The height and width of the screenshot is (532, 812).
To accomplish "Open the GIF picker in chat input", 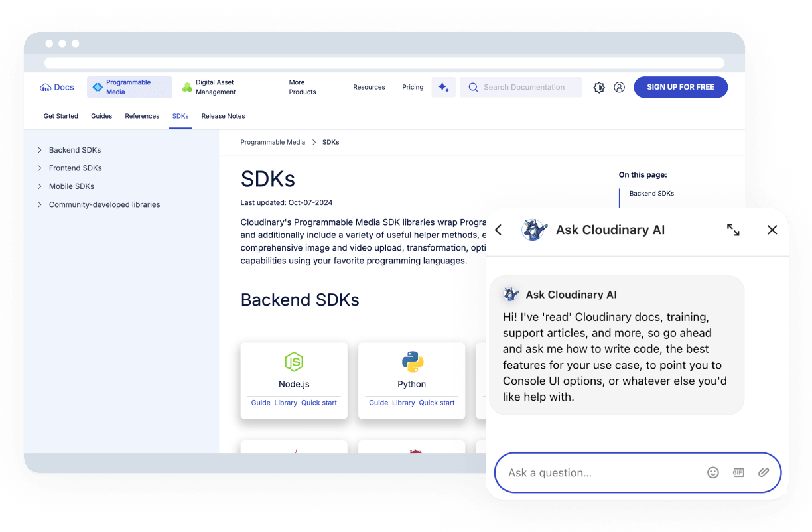I will (x=738, y=472).
